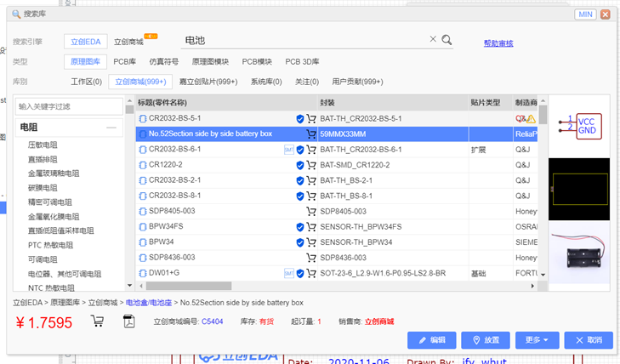Image resolution: width=620 pixels, height=364 pixels.
Task: Click the 编辑 button
Action: (x=432, y=340)
